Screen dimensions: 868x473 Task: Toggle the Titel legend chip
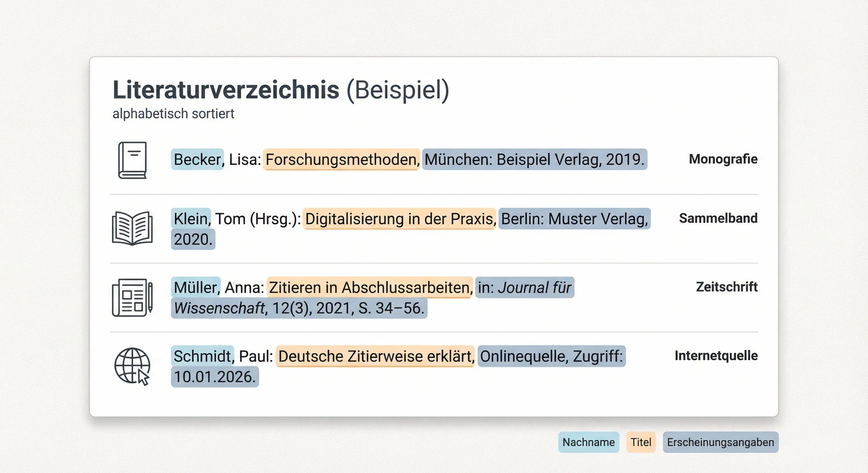(641, 442)
